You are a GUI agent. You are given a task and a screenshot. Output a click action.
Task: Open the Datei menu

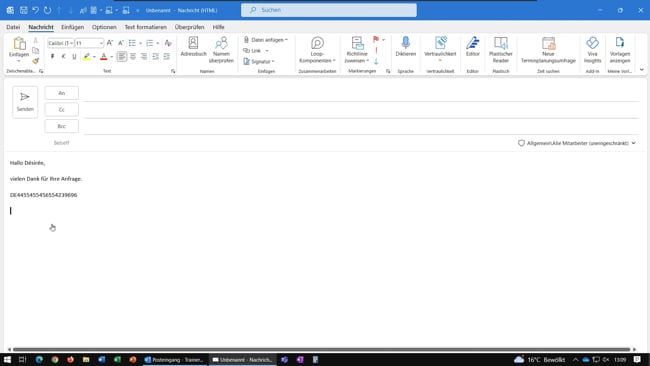[x=13, y=27]
